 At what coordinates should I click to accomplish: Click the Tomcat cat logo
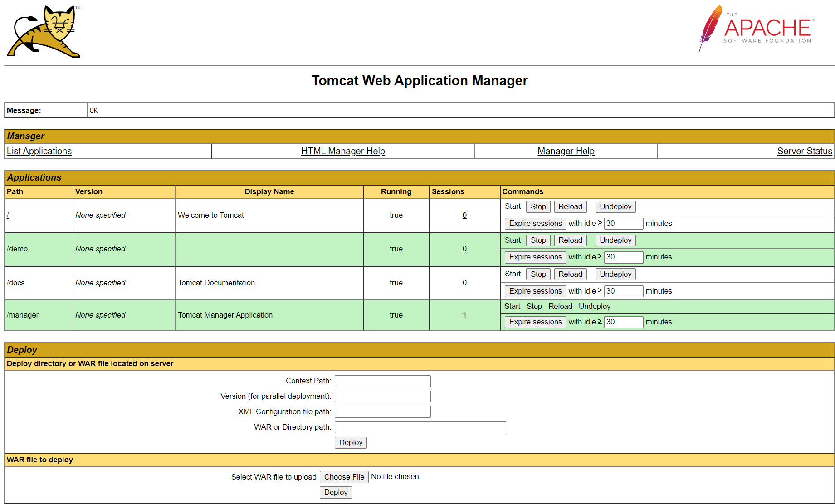(44, 31)
